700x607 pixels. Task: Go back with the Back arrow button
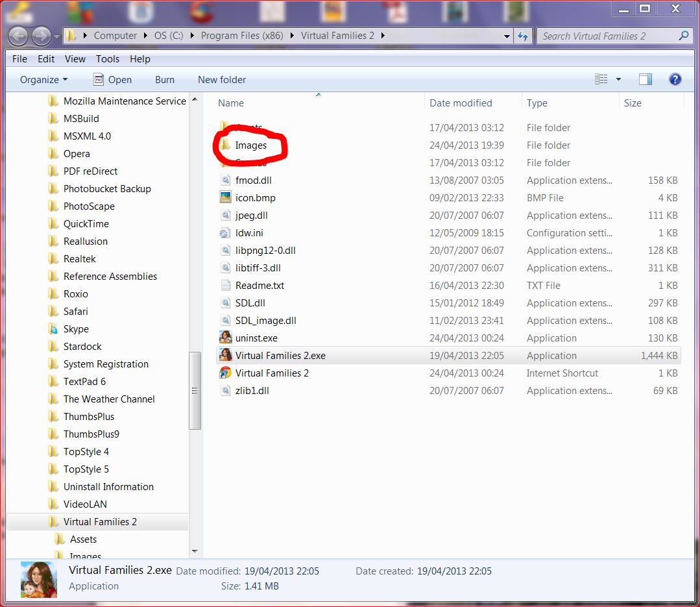tap(18, 36)
